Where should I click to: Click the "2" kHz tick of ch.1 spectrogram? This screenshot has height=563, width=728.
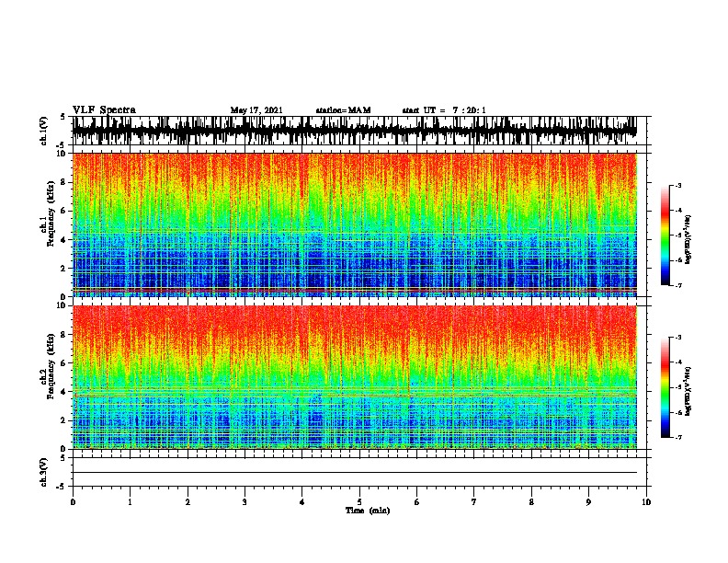[64, 269]
